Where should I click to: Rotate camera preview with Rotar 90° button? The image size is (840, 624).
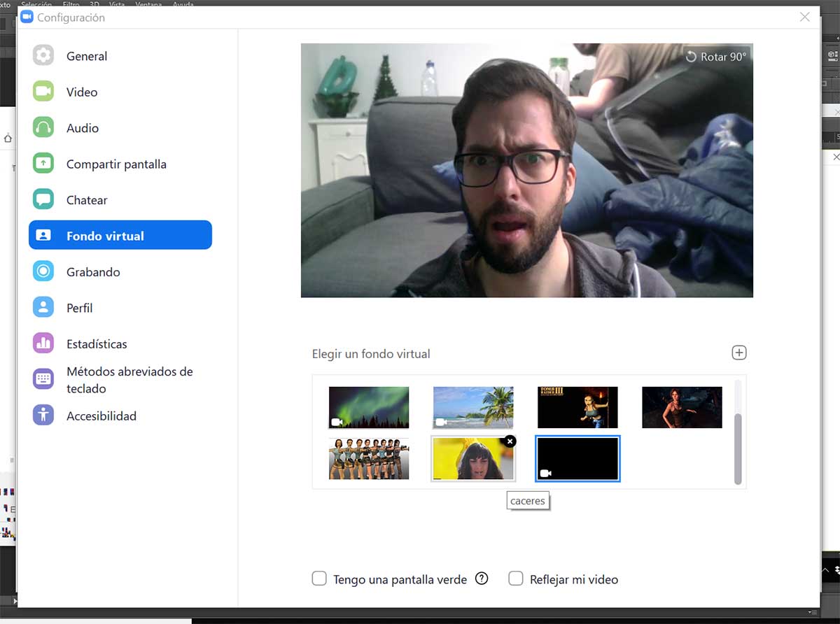(716, 57)
